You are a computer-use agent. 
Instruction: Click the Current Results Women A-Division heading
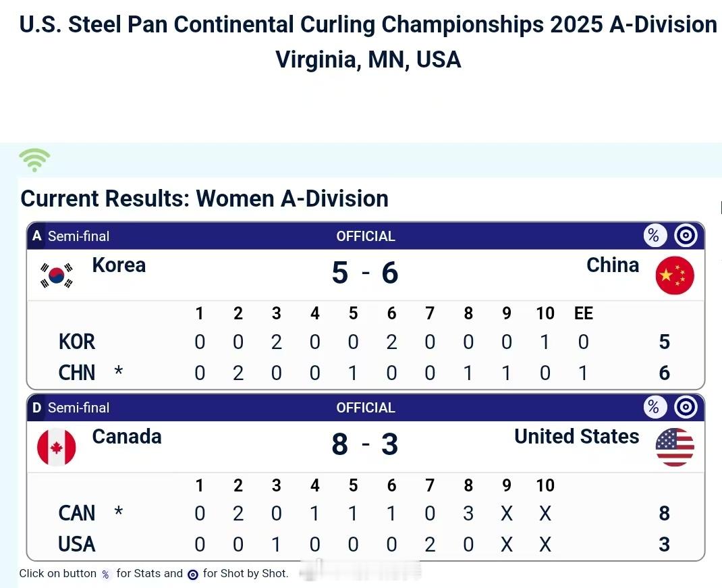[204, 198]
